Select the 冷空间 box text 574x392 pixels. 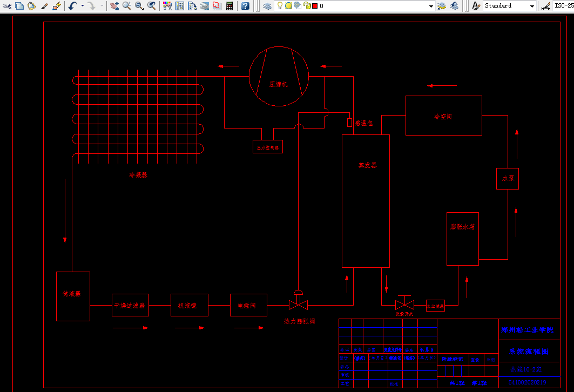coord(443,117)
